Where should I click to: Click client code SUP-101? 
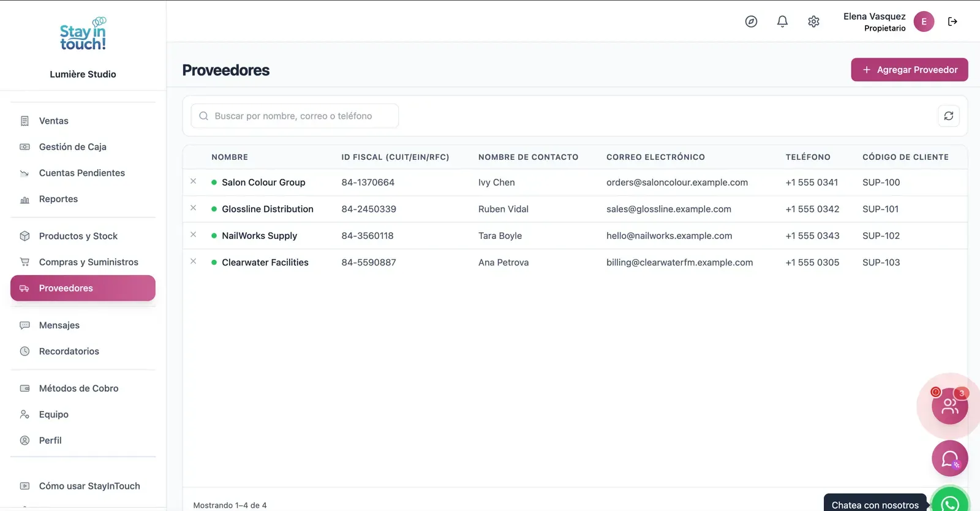pos(880,209)
